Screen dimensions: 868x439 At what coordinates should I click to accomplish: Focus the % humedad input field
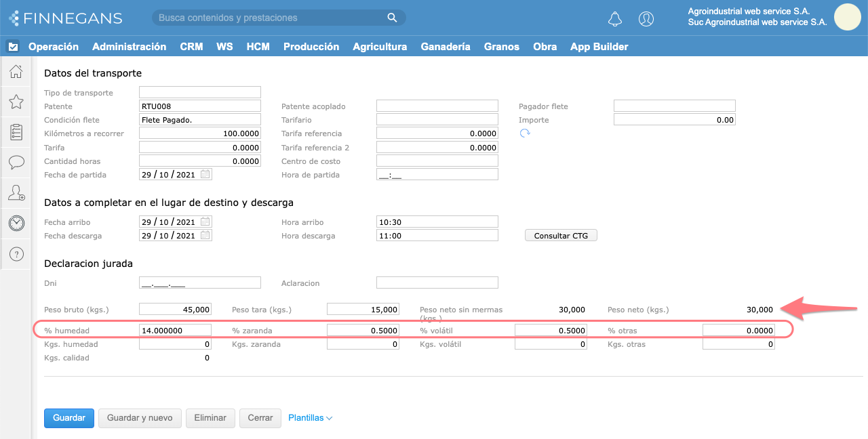point(175,330)
